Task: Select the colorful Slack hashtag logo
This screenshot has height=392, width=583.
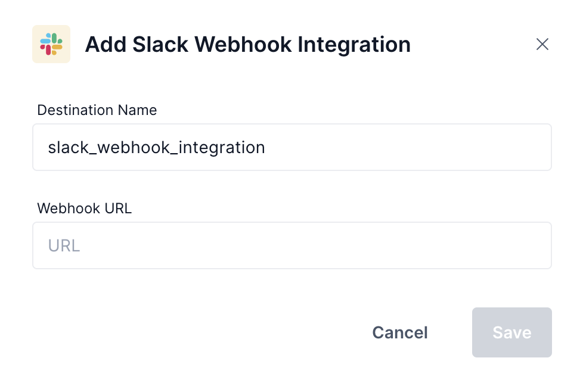Action: (x=51, y=44)
